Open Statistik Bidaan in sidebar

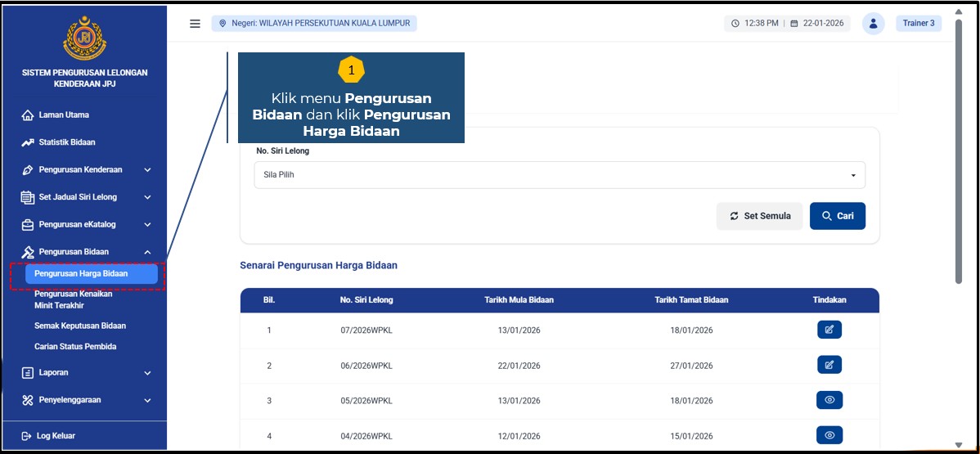click(x=66, y=142)
